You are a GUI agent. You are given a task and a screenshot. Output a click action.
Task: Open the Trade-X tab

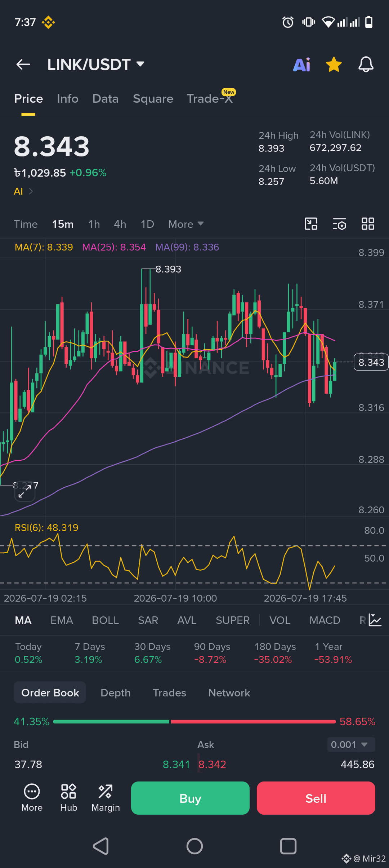point(210,98)
